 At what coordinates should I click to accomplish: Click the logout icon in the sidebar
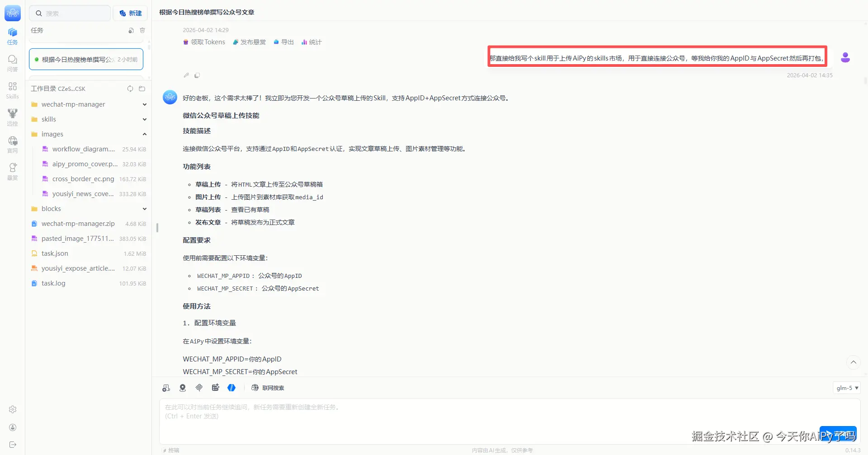(x=13, y=445)
